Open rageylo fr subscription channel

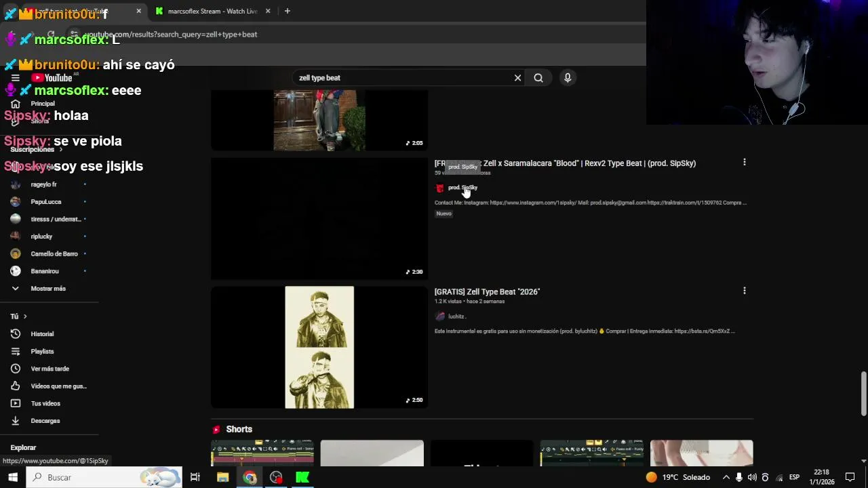point(43,184)
